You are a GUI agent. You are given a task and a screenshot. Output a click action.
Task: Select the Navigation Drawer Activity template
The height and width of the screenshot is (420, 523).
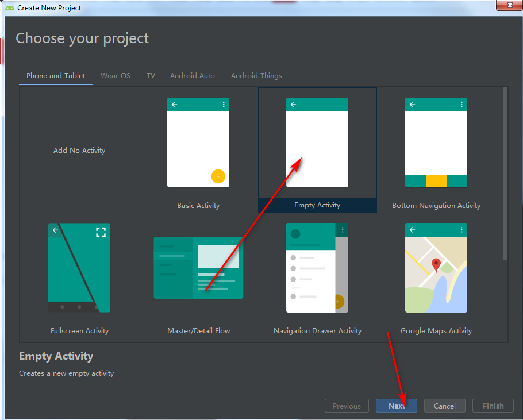click(317, 268)
